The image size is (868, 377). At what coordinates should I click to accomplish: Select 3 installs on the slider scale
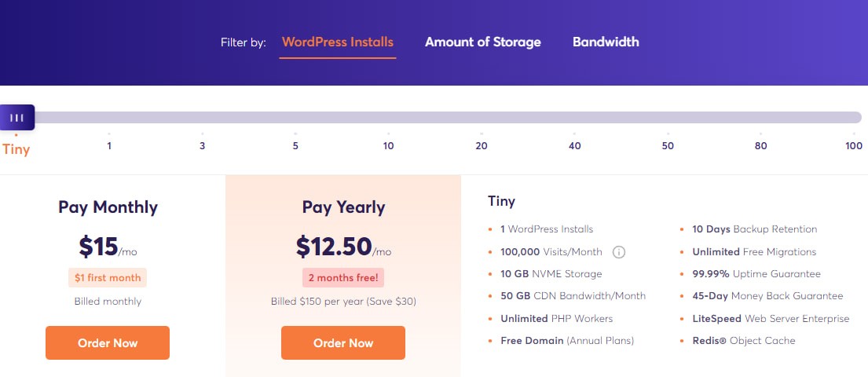203,146
